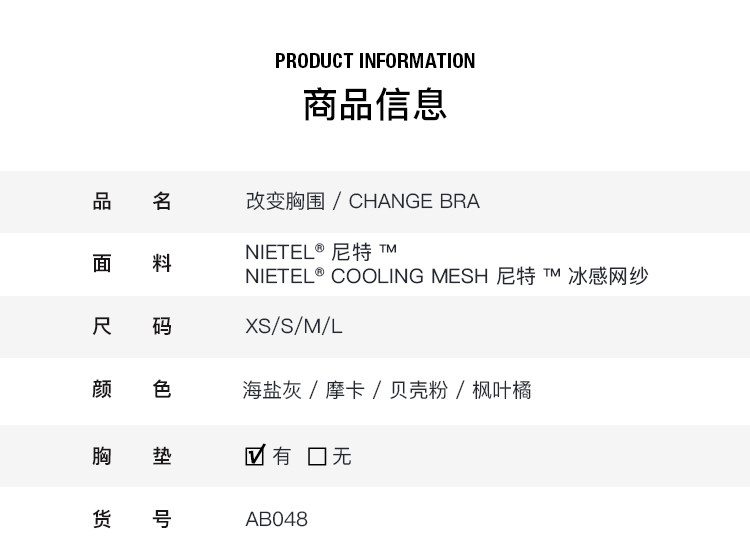Click the 商品信息 title
The image size is (750, 560).
(x=375, y=104)
